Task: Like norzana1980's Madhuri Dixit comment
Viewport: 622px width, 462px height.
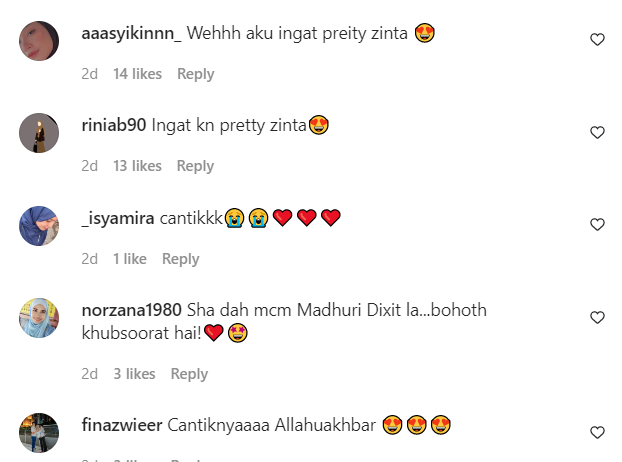Action: 597,317
